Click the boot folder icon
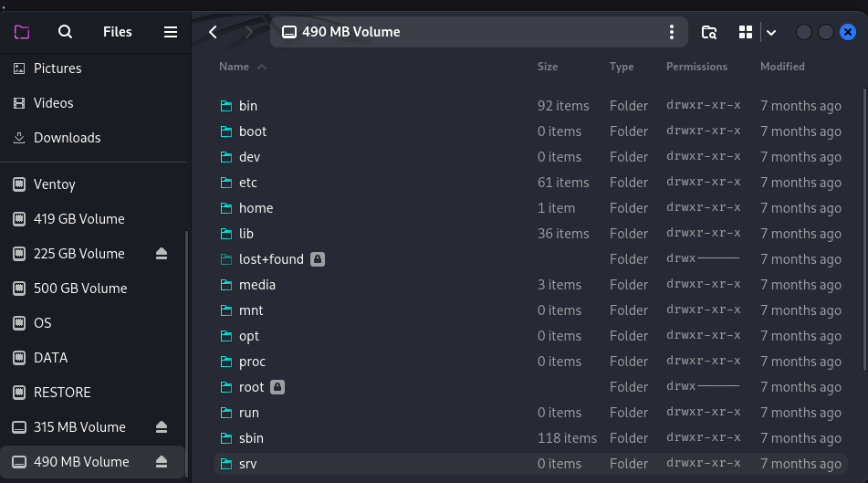The height and width of the screenshot is (483, 868). pyautogui.click(x=225, y=131)
